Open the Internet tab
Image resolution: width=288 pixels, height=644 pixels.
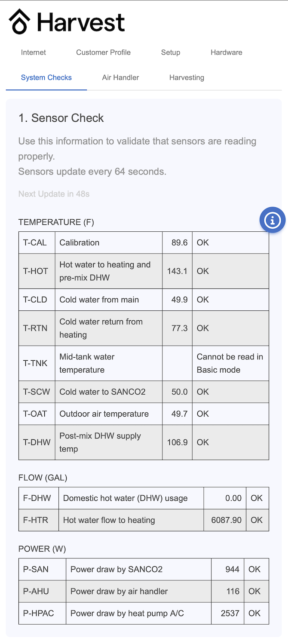(34, 52)
